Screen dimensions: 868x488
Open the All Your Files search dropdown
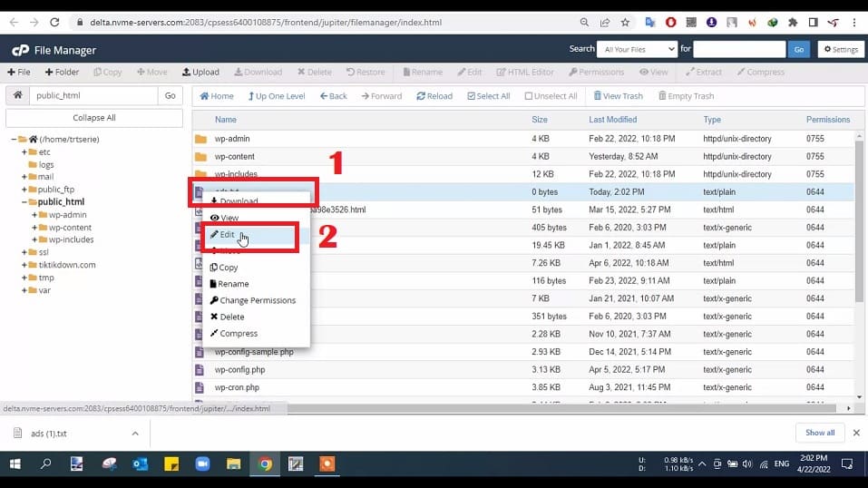[637, 49]
